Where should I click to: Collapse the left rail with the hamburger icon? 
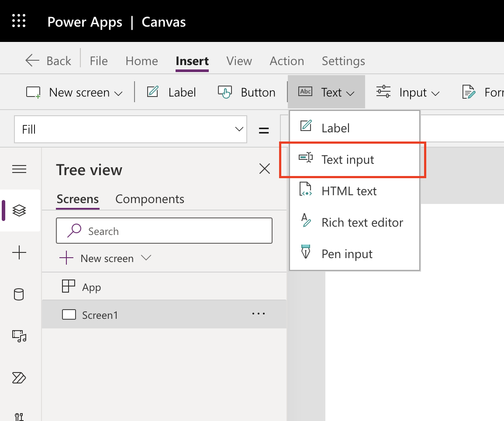point(19,169)
